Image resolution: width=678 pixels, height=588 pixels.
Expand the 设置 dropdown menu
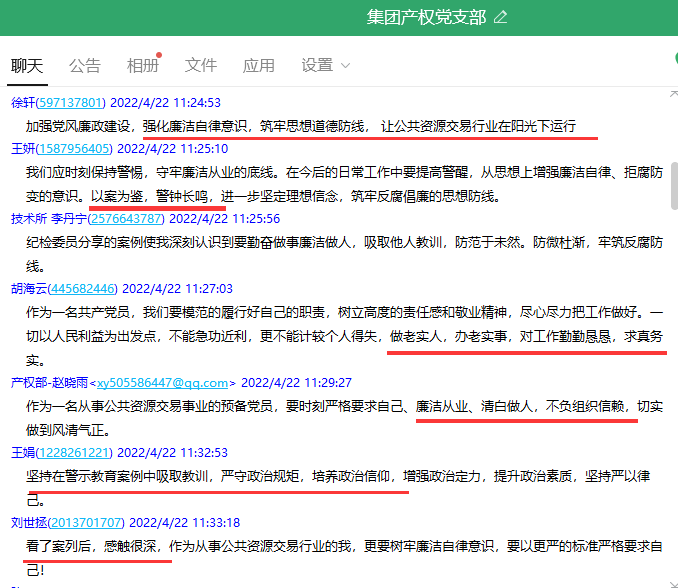[x=326, y=66]
